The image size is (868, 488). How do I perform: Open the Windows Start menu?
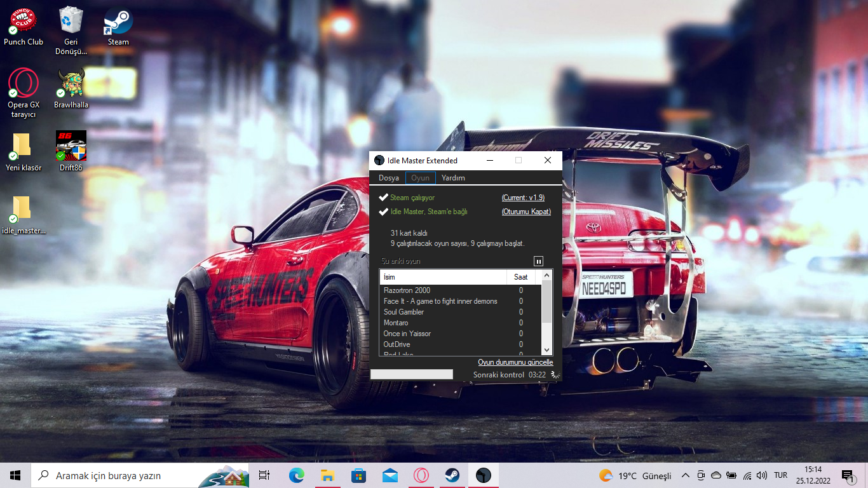[x=15, y=475]
